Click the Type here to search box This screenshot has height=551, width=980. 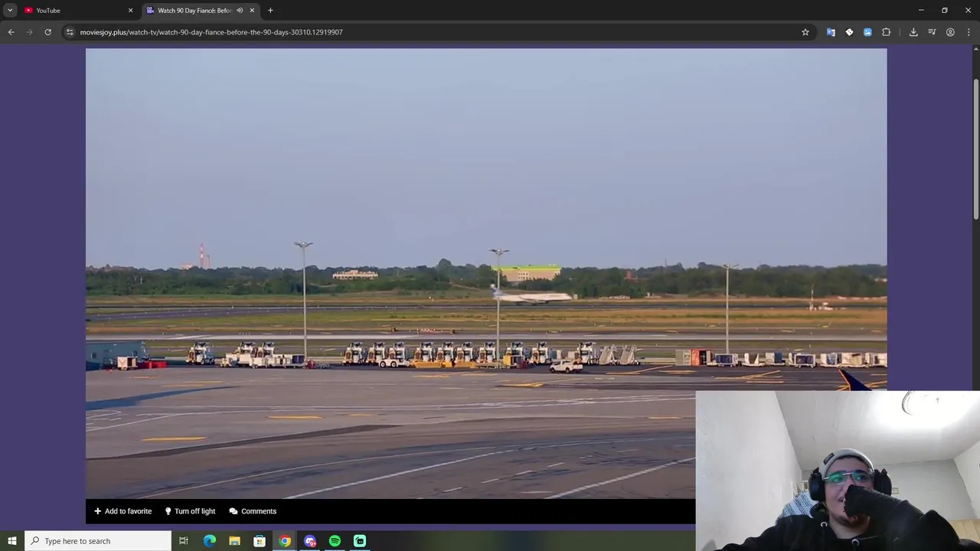98,541
